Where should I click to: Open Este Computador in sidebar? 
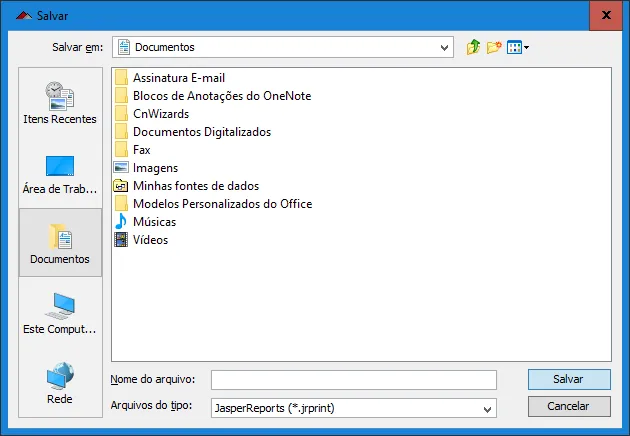point(60,313)
